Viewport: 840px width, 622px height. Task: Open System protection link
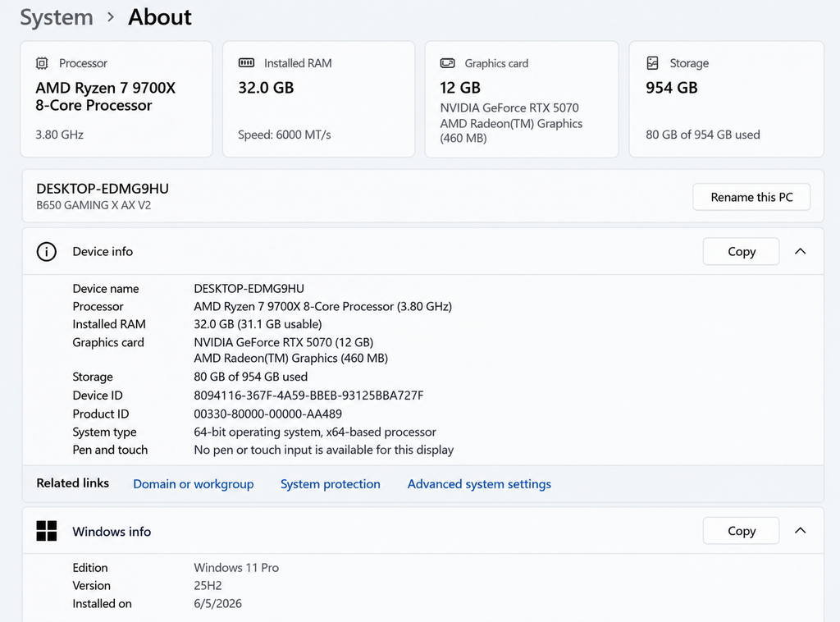[x=331, y=484]
